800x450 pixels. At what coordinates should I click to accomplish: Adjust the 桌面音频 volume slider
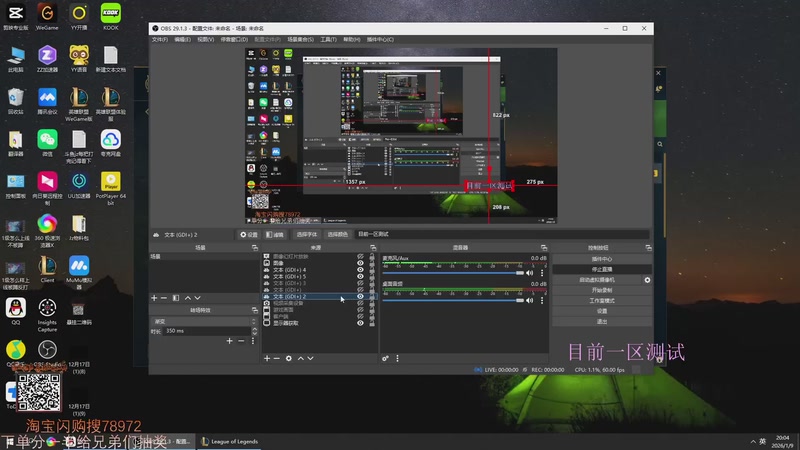click(453, 301)
